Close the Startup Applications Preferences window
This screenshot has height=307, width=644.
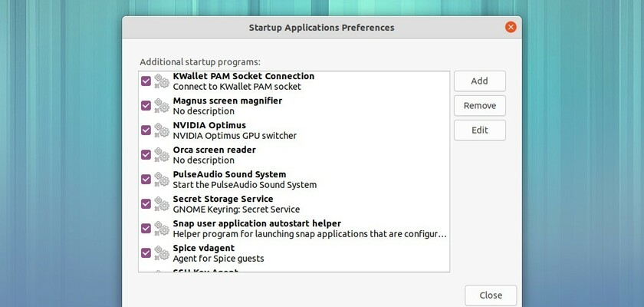point(511,28)
